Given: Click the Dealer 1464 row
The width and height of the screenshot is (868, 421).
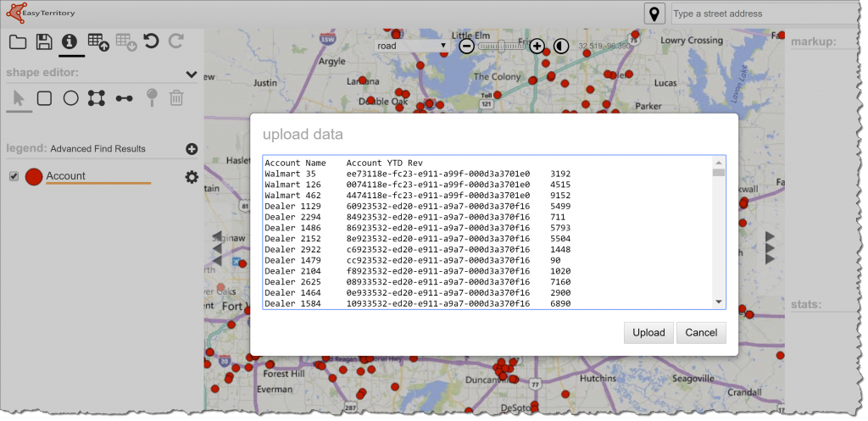Looking at the screenshot, I should [417, 292].
